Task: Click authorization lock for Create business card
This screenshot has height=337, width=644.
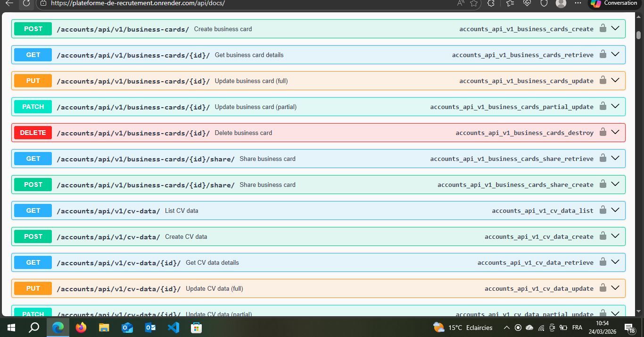Action: point(603,28)
